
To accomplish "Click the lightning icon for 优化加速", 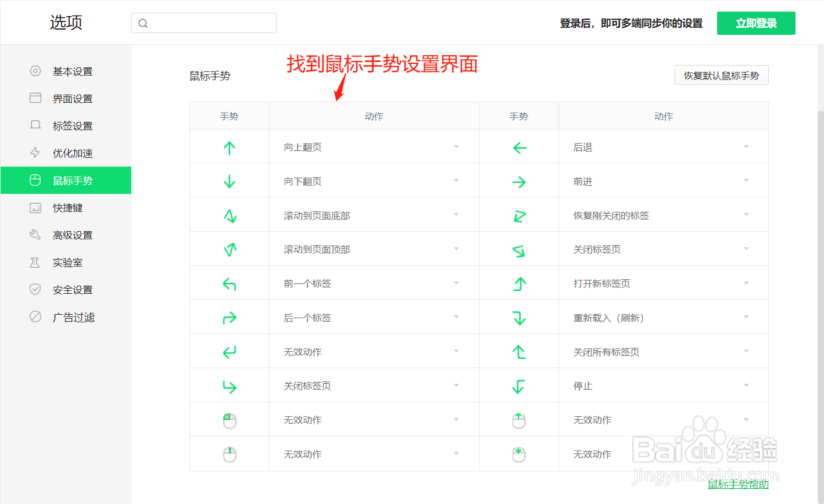I will click(35, 153).
